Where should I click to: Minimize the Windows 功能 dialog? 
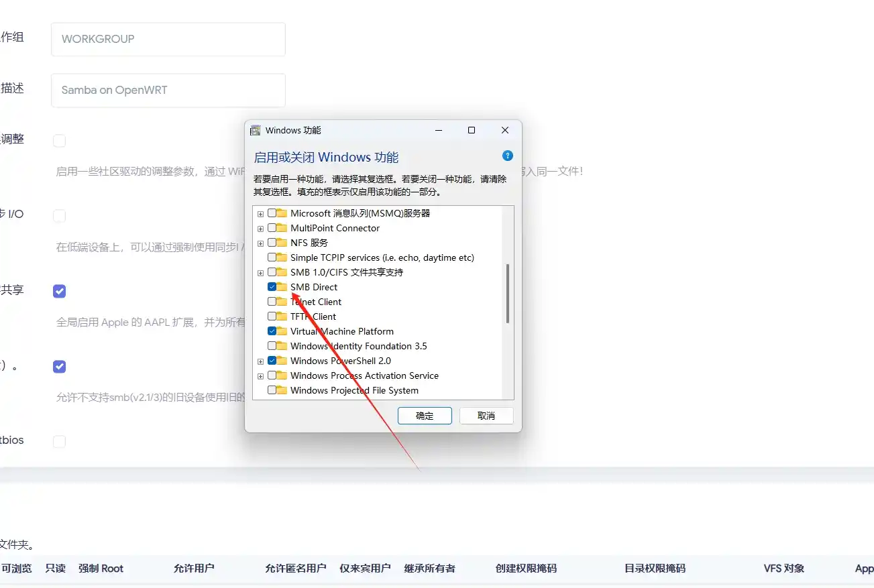coord(438,130)
